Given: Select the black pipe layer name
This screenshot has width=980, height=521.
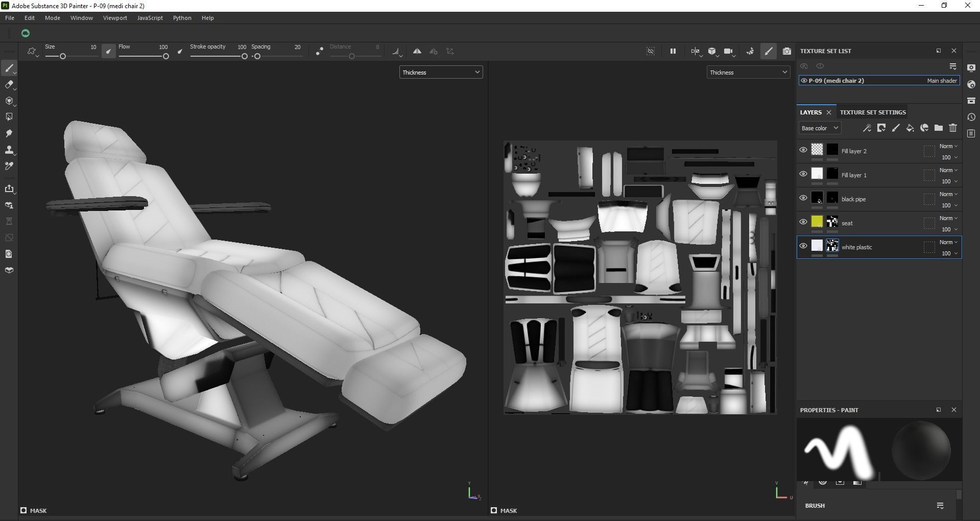Looking at the screenshot, I should coord(853,199).
